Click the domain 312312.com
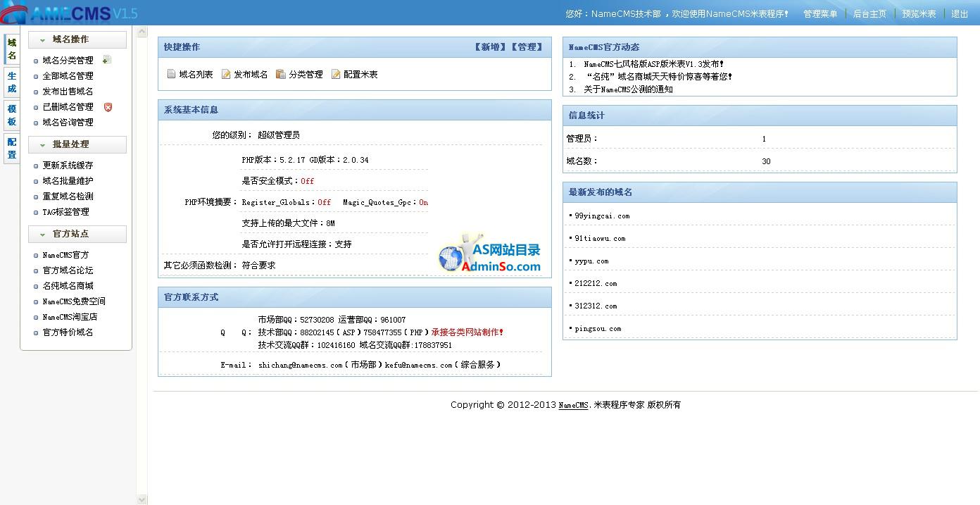This screenshot has width=980, height=505. click(x=596, y=306)
